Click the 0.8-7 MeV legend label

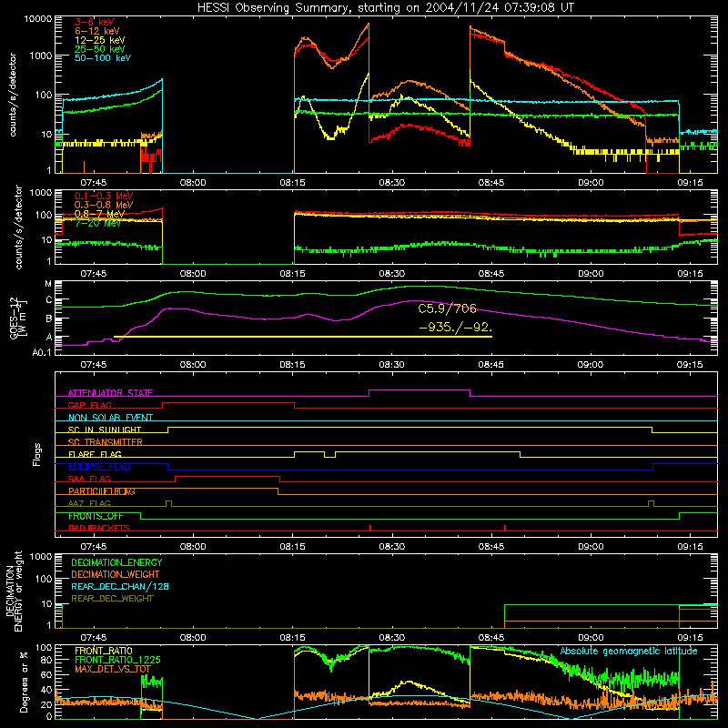pyautogui.click(x=100, y=214)
